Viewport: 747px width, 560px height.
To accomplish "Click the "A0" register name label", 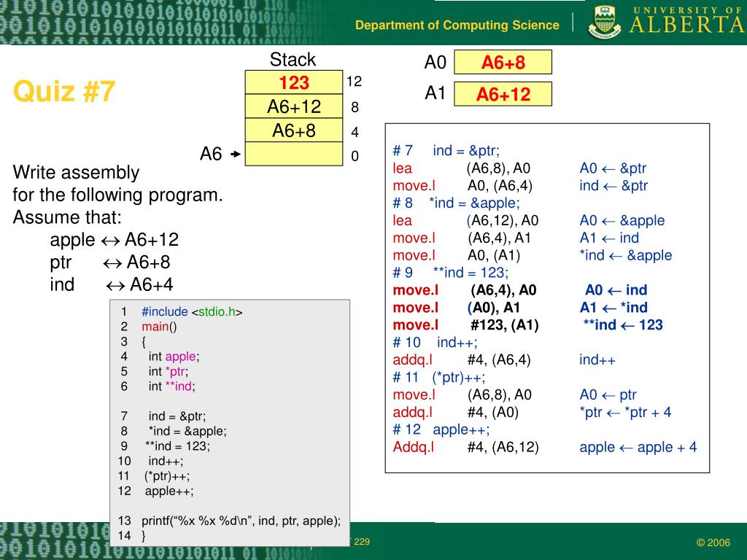I will tap(436, 63).
